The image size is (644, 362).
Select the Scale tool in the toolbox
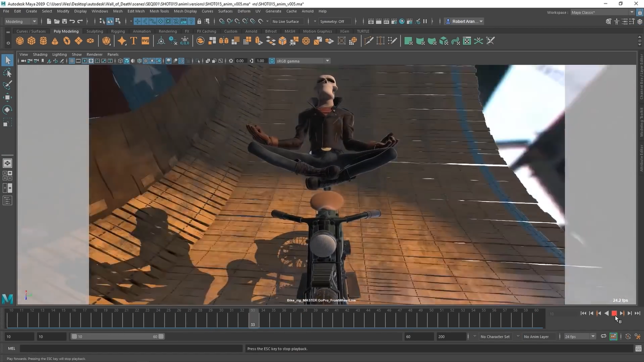tap(8, 122)
